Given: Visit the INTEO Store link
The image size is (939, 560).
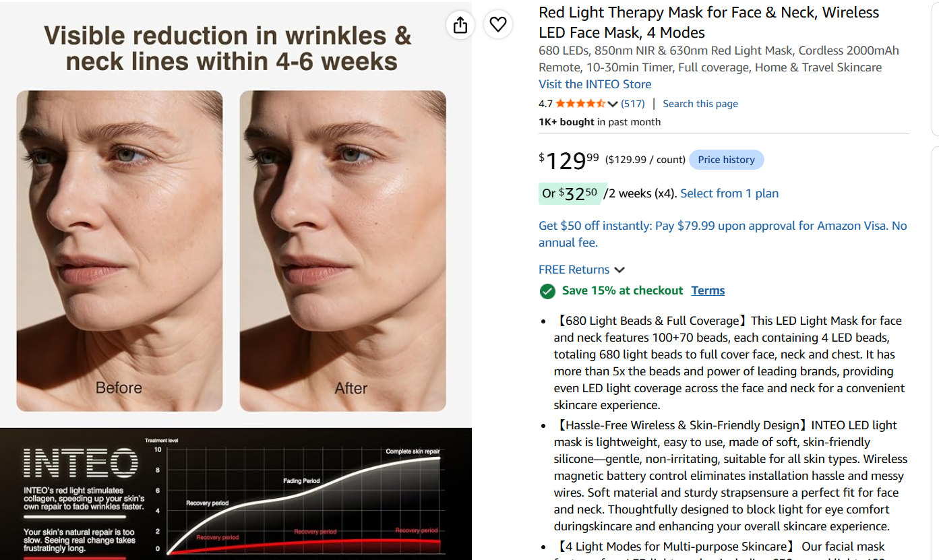Looking at the screenshot, I should click(595, 84).
